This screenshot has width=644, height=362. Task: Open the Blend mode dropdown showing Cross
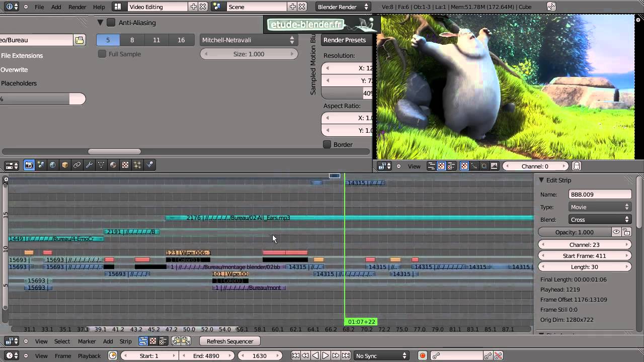point(600,220)
